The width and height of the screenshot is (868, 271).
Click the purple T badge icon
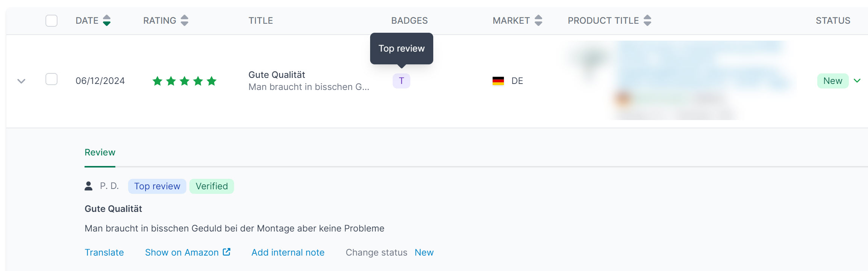[401, 81]
